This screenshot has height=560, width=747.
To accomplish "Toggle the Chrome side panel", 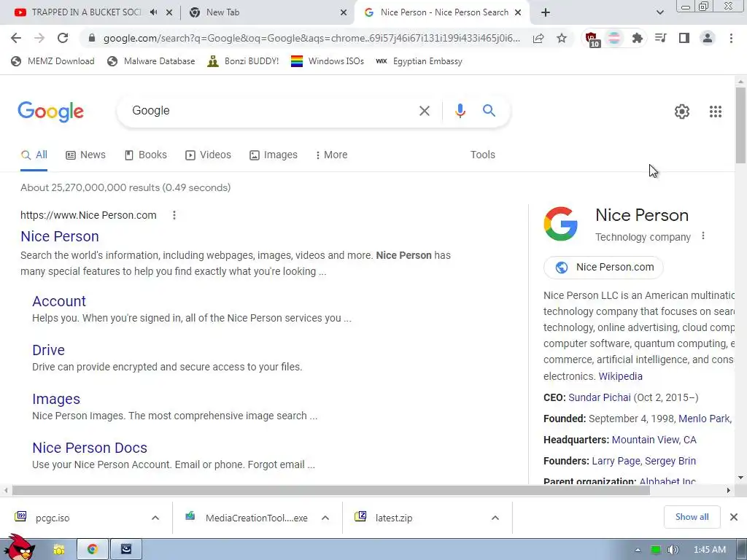I will pos(684,38).
